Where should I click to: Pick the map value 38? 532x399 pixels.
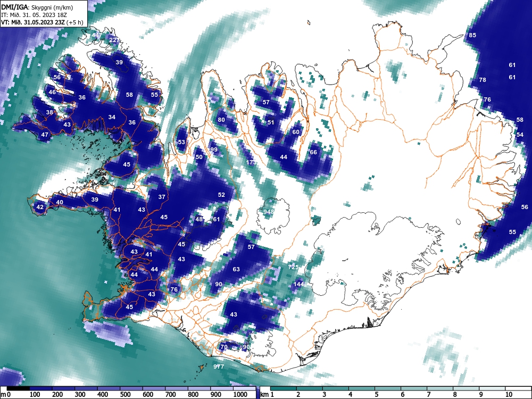coord(49,112)
